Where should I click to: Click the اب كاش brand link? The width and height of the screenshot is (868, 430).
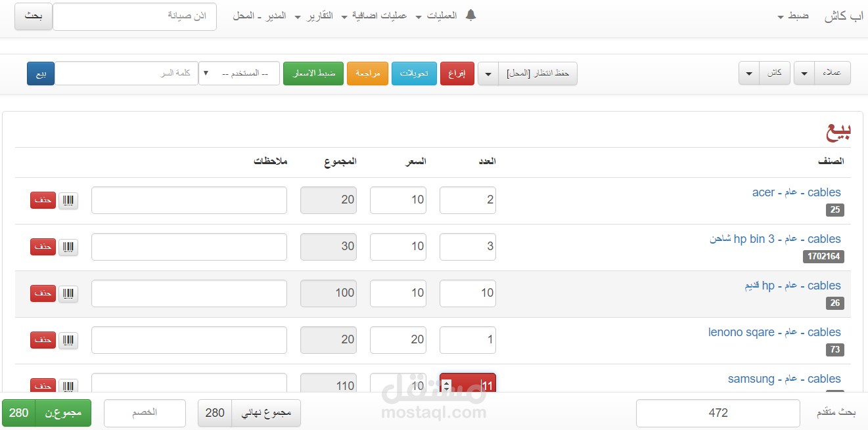pos(844,16)
